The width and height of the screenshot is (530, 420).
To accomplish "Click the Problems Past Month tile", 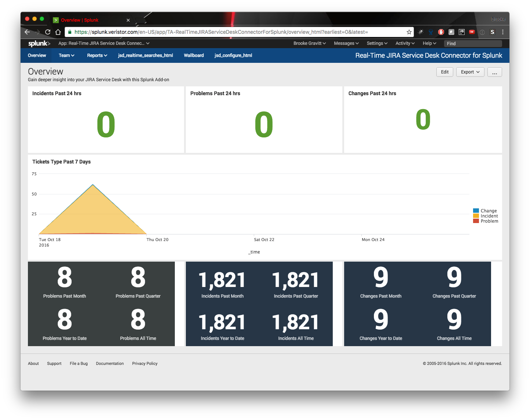I will (x=65, y=283).
